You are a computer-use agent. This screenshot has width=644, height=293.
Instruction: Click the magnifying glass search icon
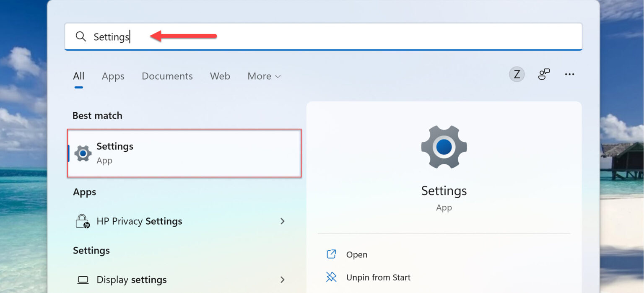tap(80, 37)
